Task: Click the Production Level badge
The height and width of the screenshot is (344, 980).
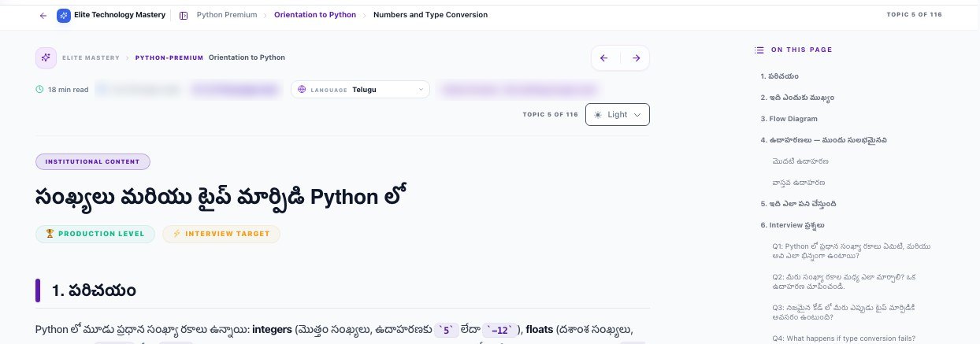Action: (x=95, y=234)
